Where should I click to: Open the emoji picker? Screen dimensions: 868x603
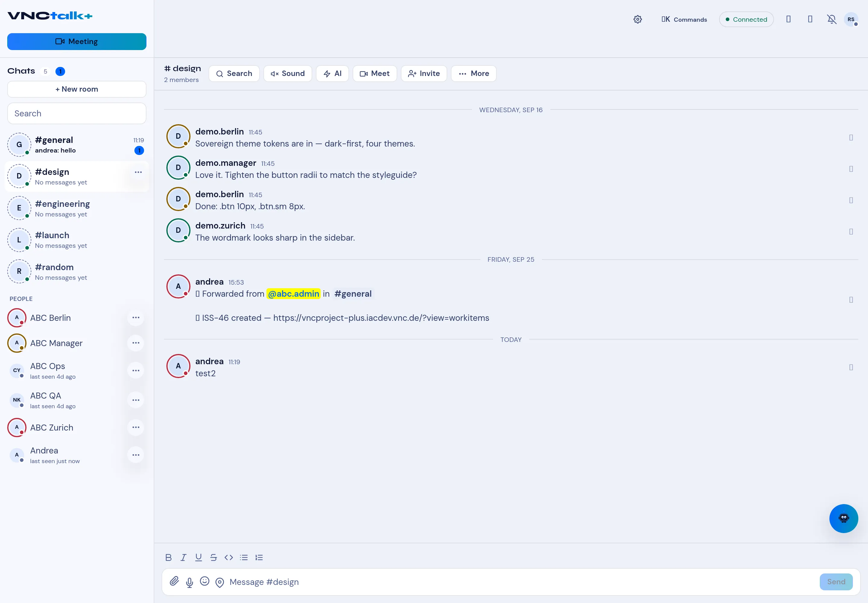tap(204, 581)
